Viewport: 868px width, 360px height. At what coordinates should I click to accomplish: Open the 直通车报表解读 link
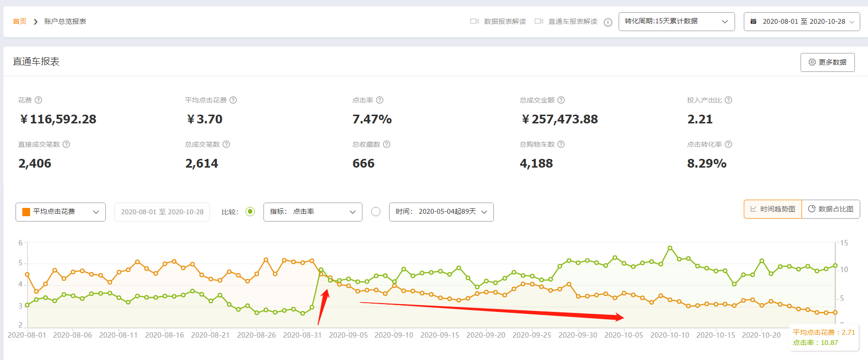coord(573,21)
